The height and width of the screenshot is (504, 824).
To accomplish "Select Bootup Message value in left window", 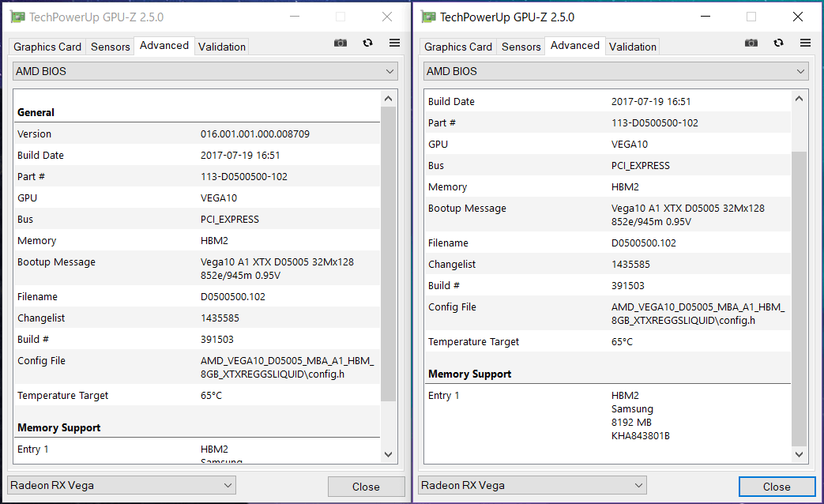I will pos(277,269).
